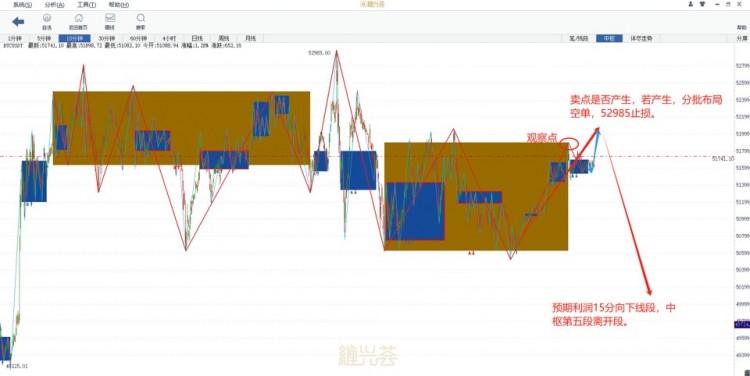750x376 pixels.
Task: Switch to the 1分钟 timeframe tab
Action: (x=14, y=38)
